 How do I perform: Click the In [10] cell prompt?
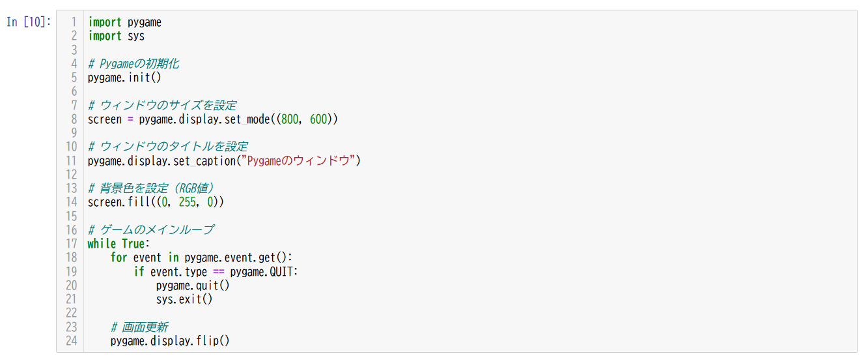point(28,22)
